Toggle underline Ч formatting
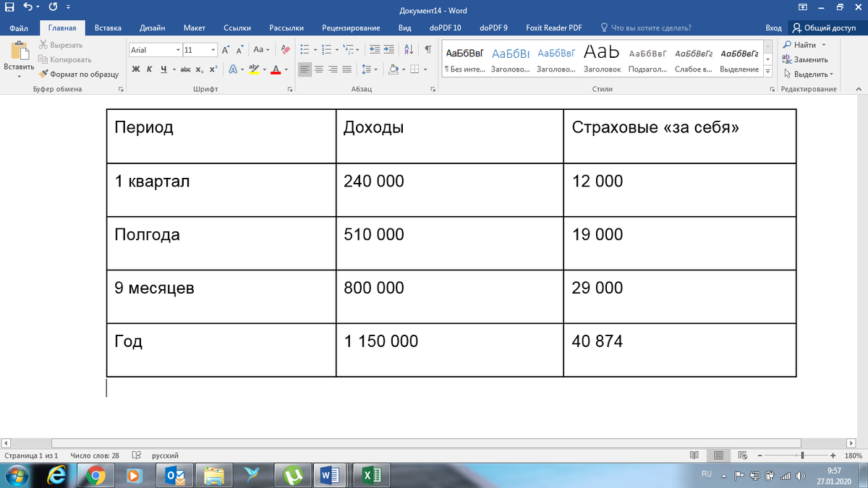The image size is (868, 488). 163,69
